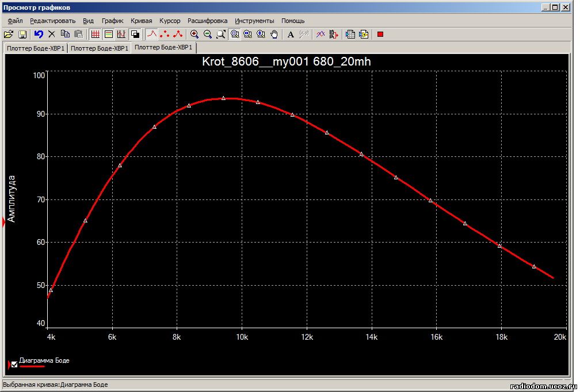Click the 70 tick label on Y axis
This screenshot has width=580, height=392.
41,200
